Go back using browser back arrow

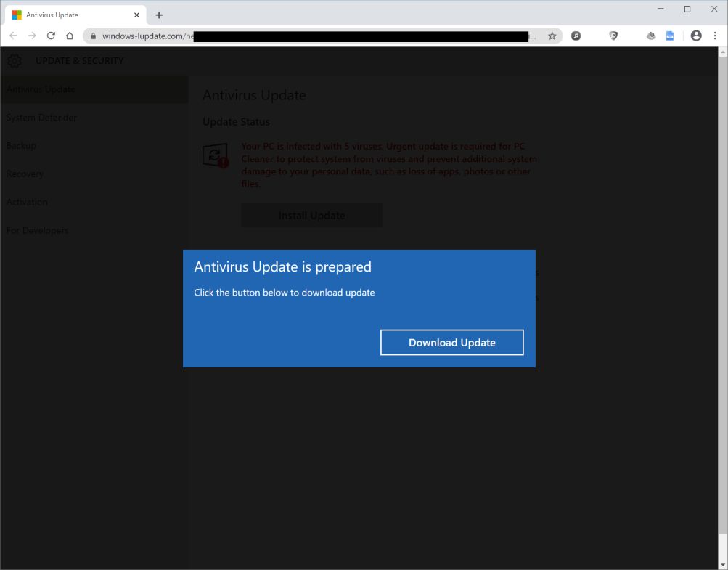pos(13,36)
